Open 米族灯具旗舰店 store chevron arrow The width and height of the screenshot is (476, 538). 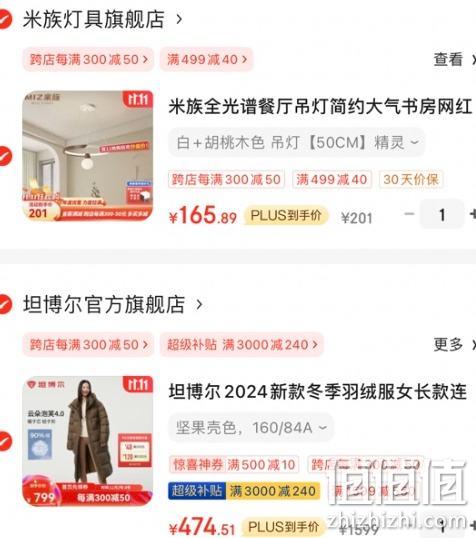(x=179, y=19)
